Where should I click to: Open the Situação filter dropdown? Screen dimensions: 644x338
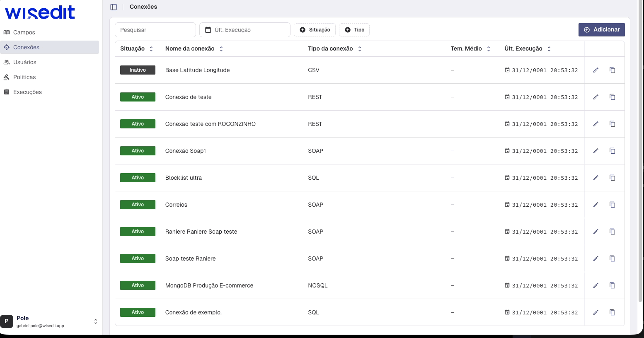[x=315, y=29]
